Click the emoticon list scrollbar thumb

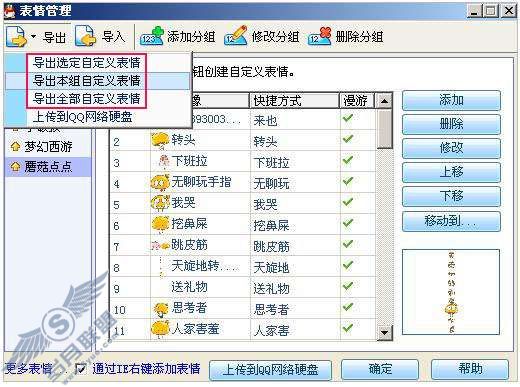[x=384, y=129]
